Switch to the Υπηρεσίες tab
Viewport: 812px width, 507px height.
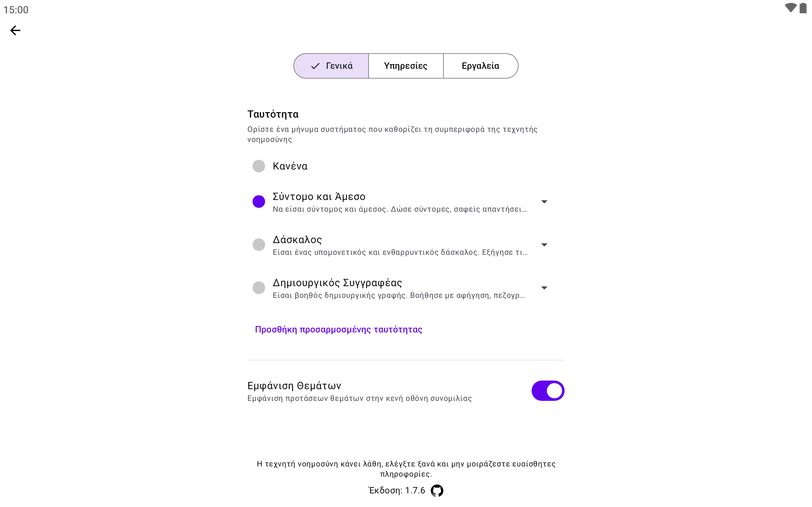tap(406, 66)
